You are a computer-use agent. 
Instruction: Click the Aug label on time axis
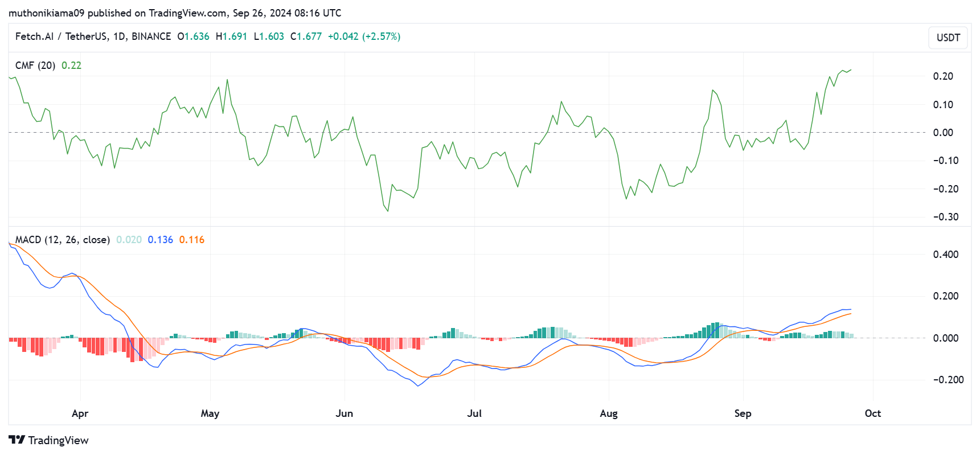(609, 413)
